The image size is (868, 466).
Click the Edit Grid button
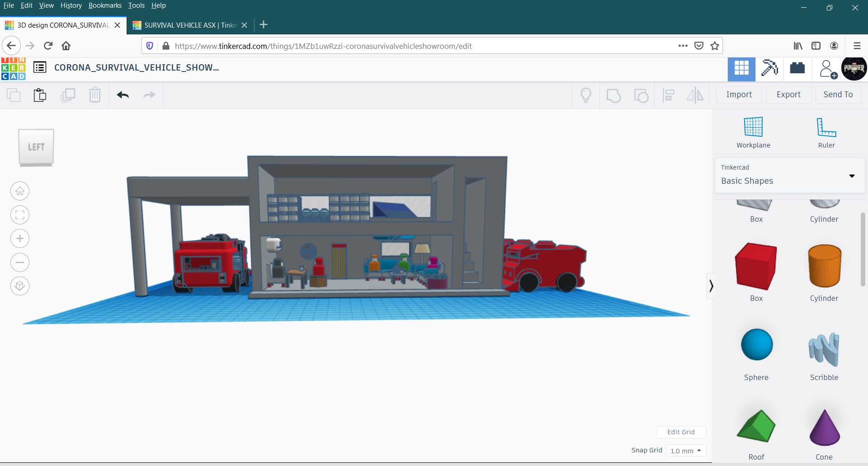(x=681, y=432)
